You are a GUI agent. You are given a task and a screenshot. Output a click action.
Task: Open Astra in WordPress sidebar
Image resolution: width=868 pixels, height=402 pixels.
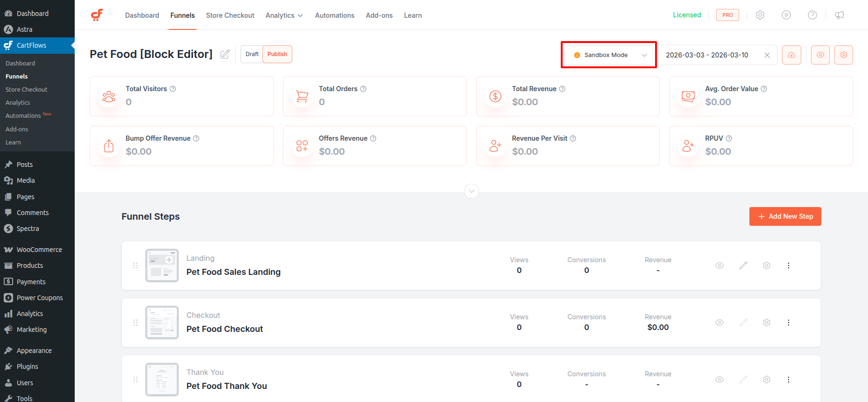tap(37, 29)
